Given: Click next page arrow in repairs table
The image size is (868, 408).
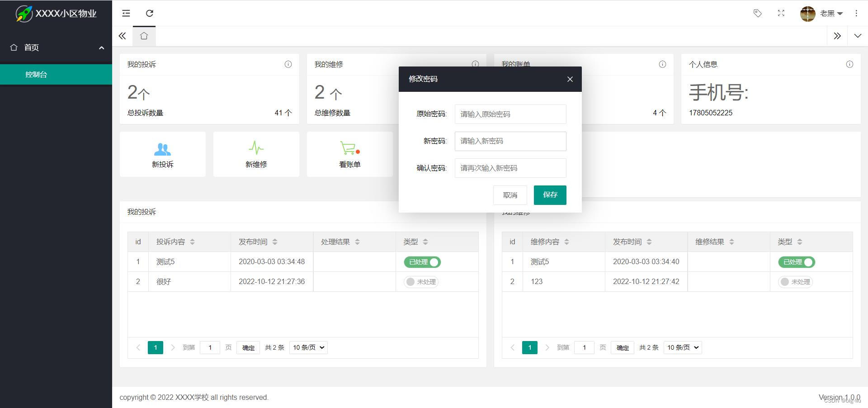Looking at the screenshot, I should [547, 347].
